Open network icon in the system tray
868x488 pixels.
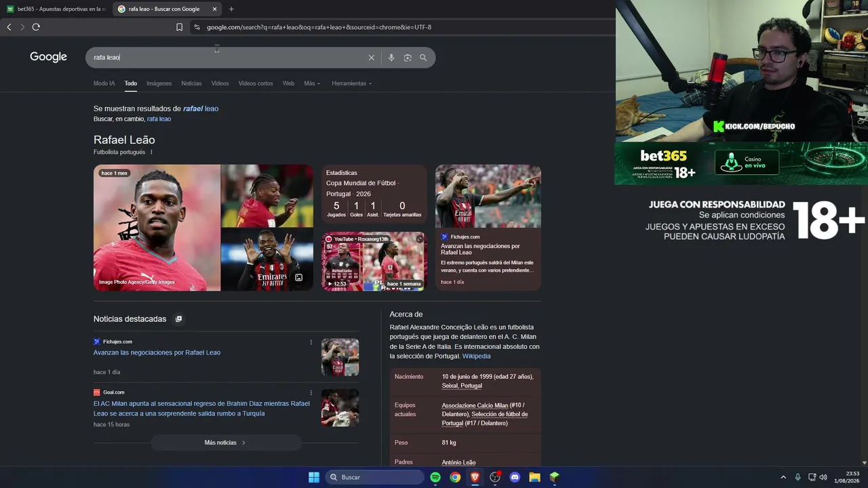[812, 477]
